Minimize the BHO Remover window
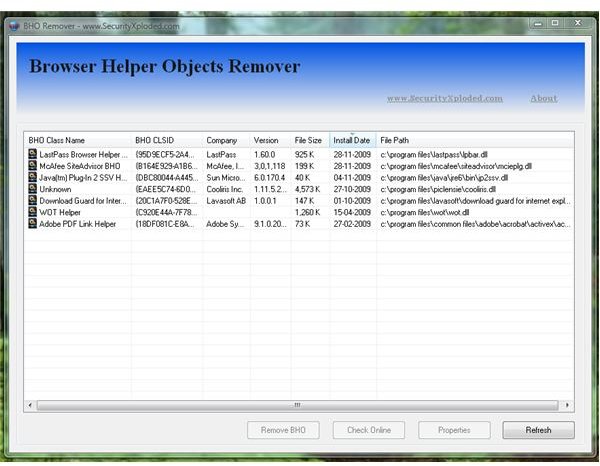Viewport: 600px width, 466px height. point(538,24)
